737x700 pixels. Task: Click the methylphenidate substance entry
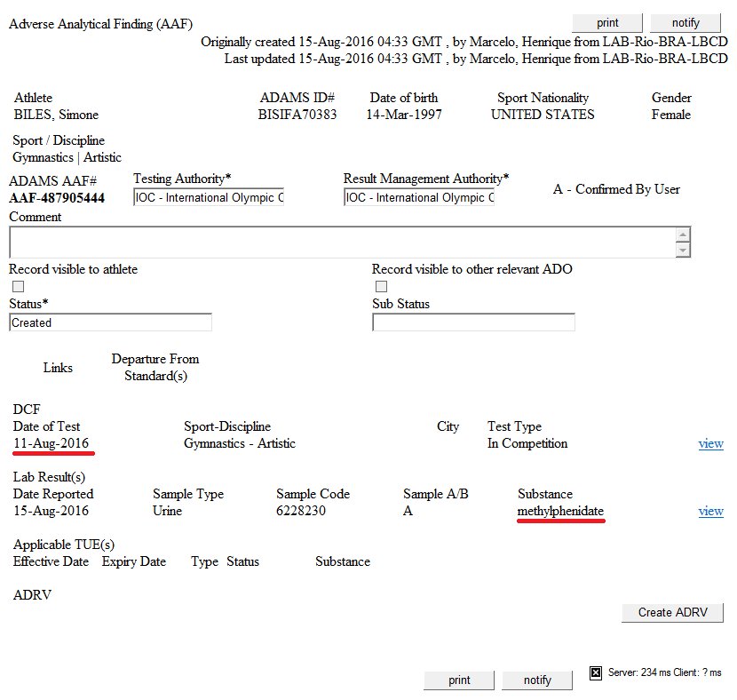coord(560,511)
